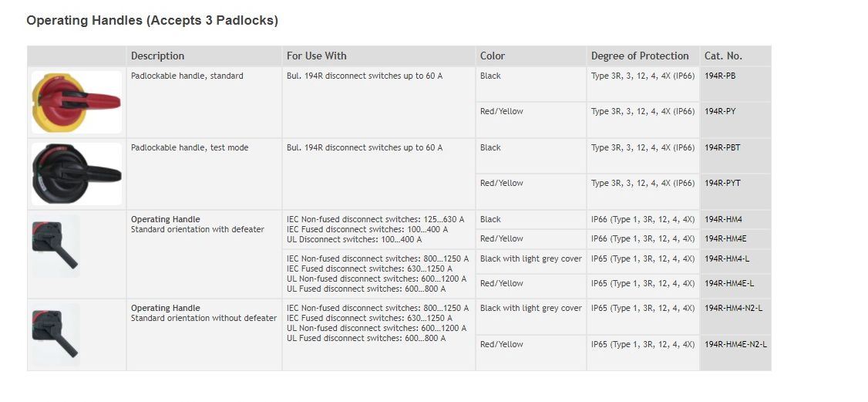Click the black test mode handle image
Image resolution: width=868 pixels, height=402 pixels.
tap(76, 174)
